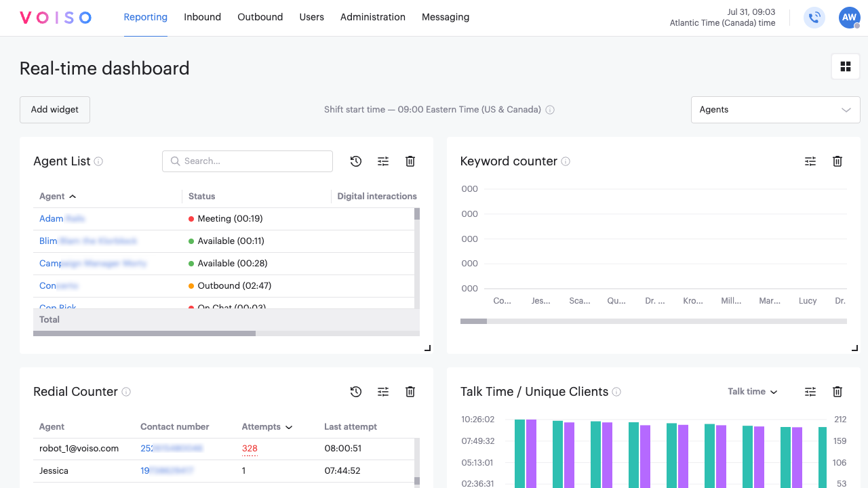
Task: Open the Agent List widget settings icon
Action: [x=382, y=161]
